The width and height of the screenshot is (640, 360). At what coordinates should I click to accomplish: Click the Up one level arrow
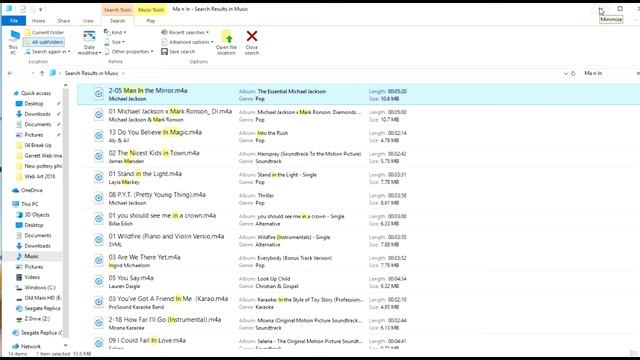coord(42,73)
